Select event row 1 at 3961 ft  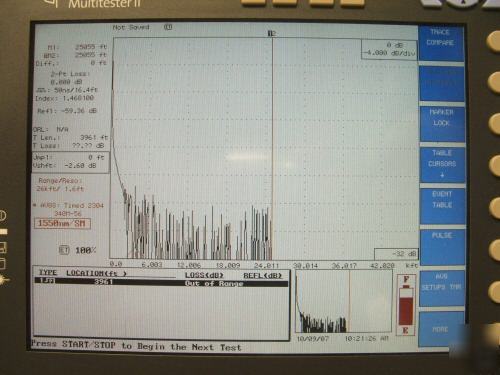coord(161,282)
